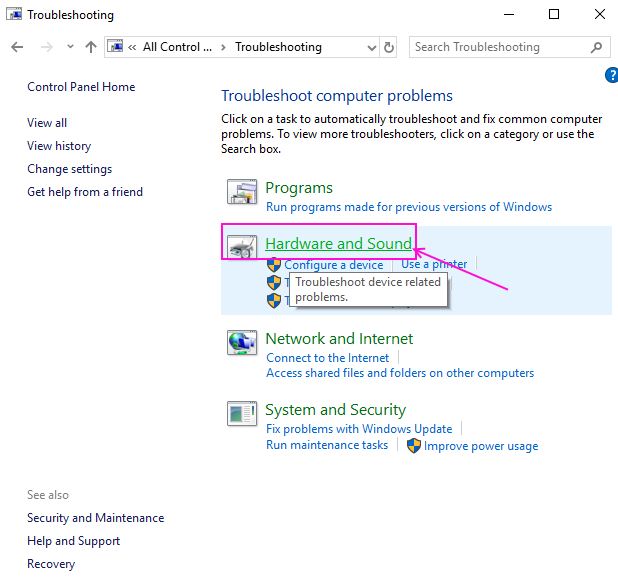
Task: Run programs made for previous Windows versions
Action: point(409,207)
